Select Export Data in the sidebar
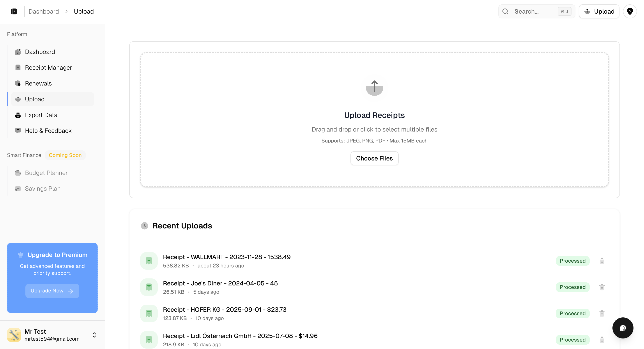This screenshot has width=644, height=349. click(x=41, y=115)
